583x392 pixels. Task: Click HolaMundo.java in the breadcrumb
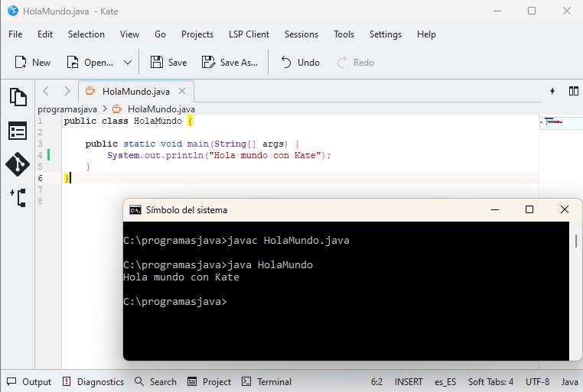pos(161,109)
